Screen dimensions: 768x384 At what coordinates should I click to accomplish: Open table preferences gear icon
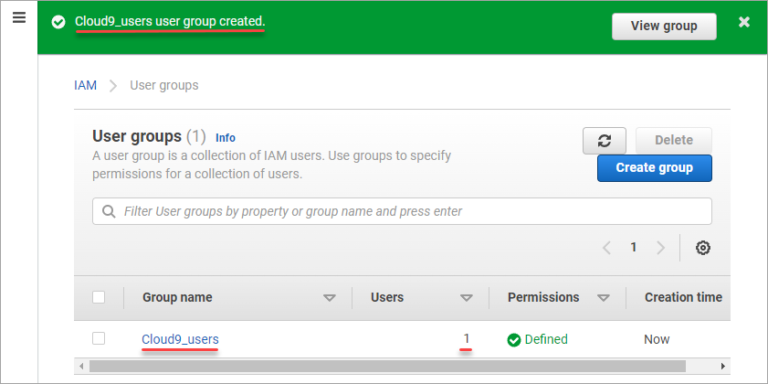[x=703, y=248]
